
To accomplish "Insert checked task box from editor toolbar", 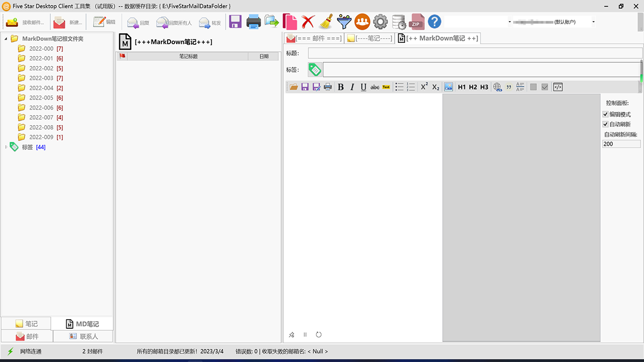I will click(544, 87).
